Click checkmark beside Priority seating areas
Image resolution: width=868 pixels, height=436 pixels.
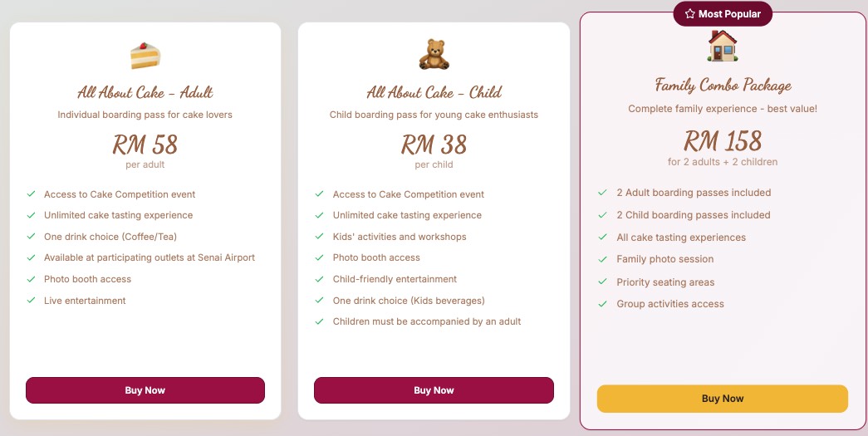click(x=602, y=282)
